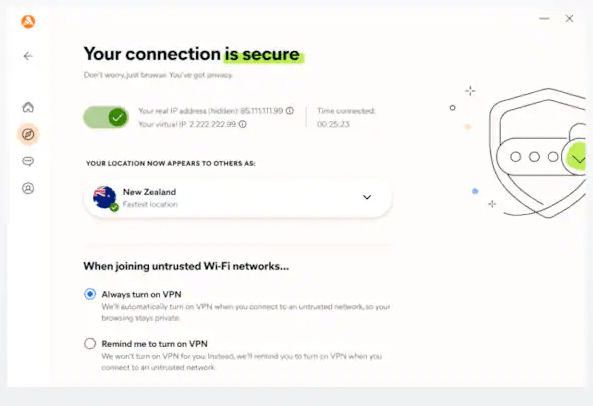Select Remind me to turn on VPN
The image size is (593, 406).
(90, 344)
